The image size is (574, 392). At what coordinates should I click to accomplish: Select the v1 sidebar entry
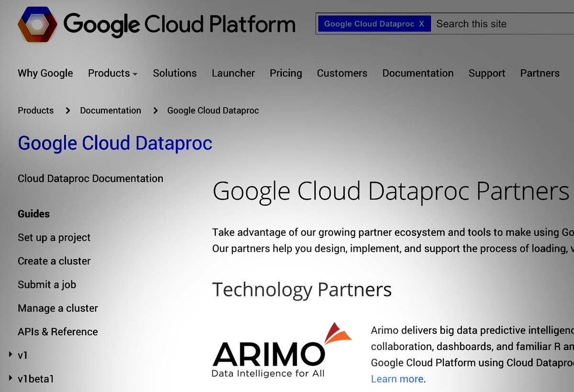(x=23, y=356)
